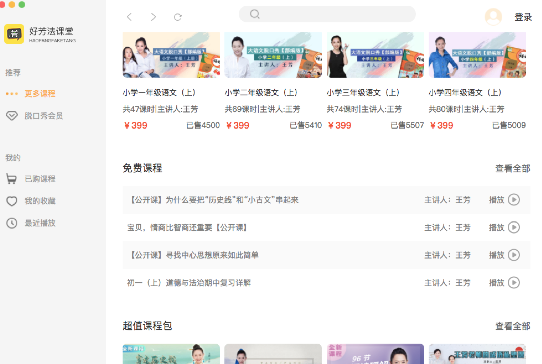Image resolution: width=542 pixels, height=364 pixels.
Task: Go back with the left arrow icon
Action: coord(129,17)
